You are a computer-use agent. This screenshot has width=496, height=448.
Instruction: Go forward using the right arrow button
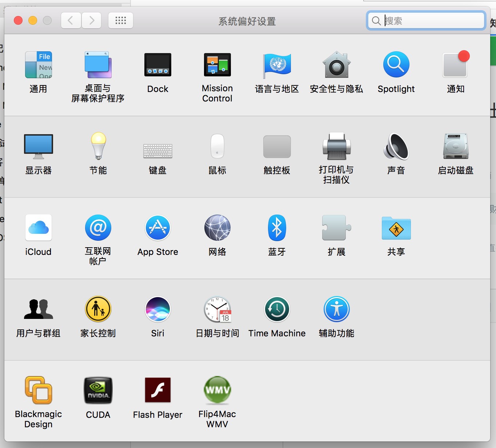[x=91, y=20]
